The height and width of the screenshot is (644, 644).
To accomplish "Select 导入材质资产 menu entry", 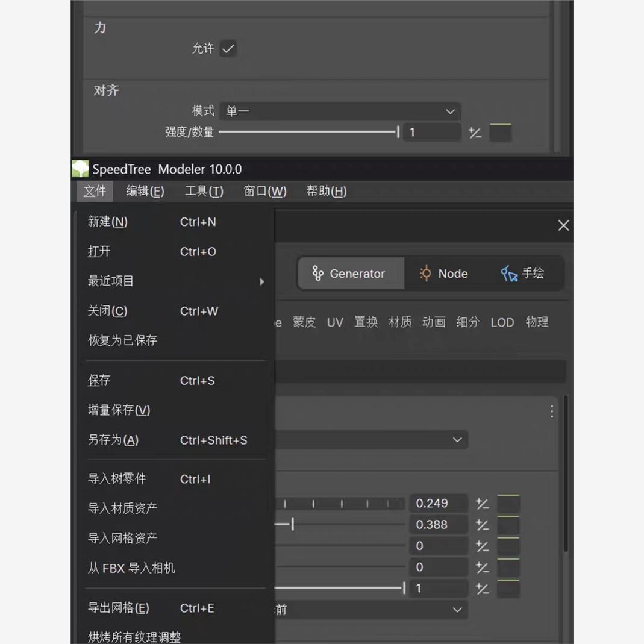I will [176, 508].
